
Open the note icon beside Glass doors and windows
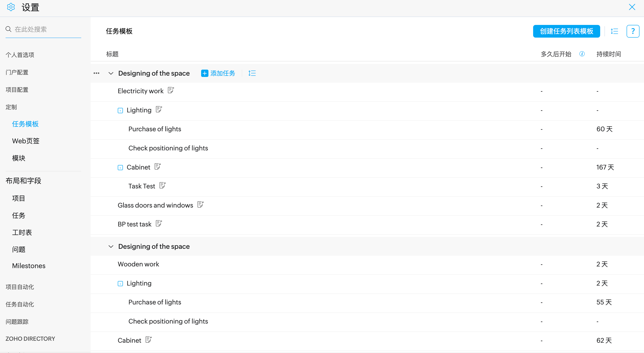[x=200, y=205]
